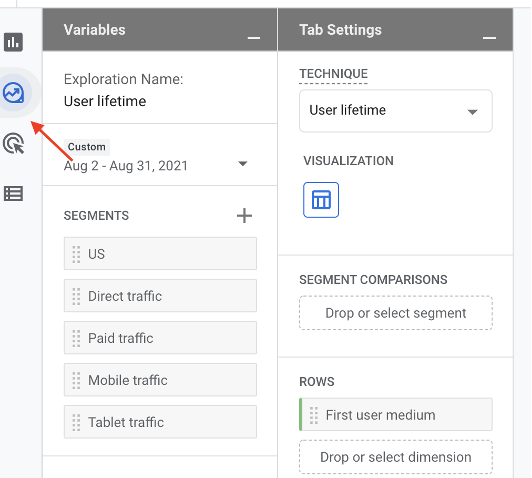
Task: Select the Mobile traffic segment
Action: pyautogui.click(x=160, y=380)
